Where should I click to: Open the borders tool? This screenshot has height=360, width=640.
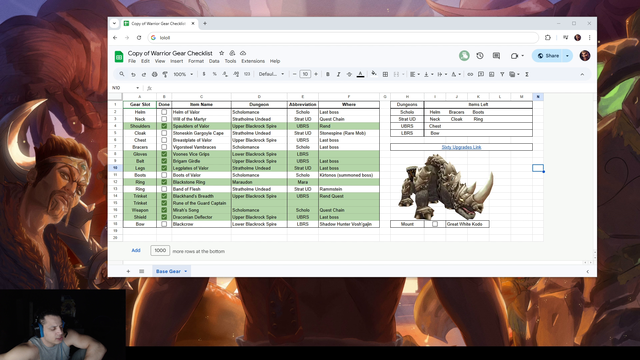(x=385, y=74)
